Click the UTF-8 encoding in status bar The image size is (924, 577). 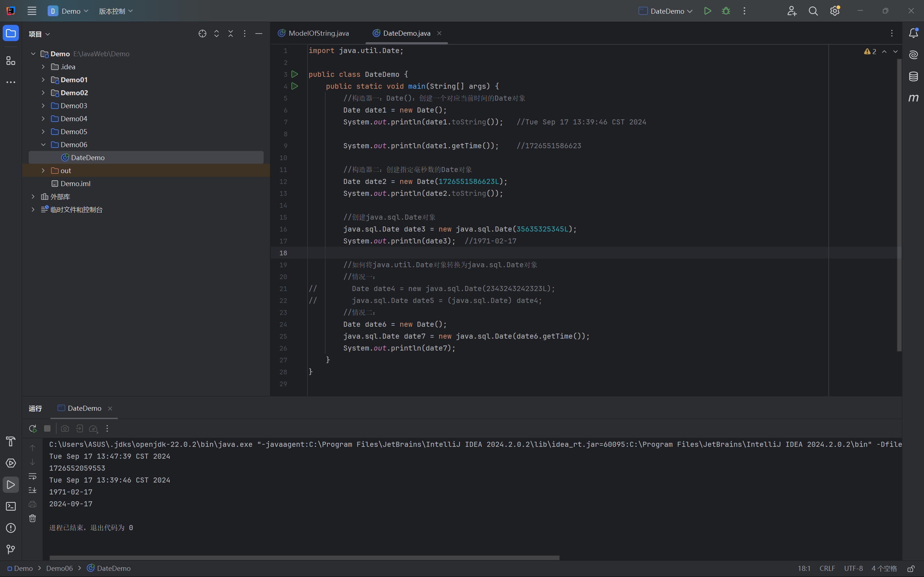(x=853, y=569)
